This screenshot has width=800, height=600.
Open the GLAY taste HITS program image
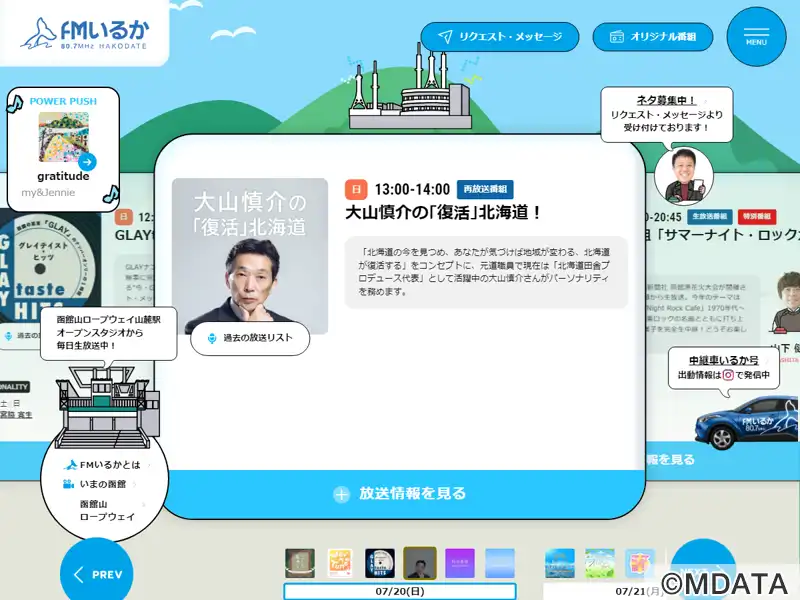(50, 265)
